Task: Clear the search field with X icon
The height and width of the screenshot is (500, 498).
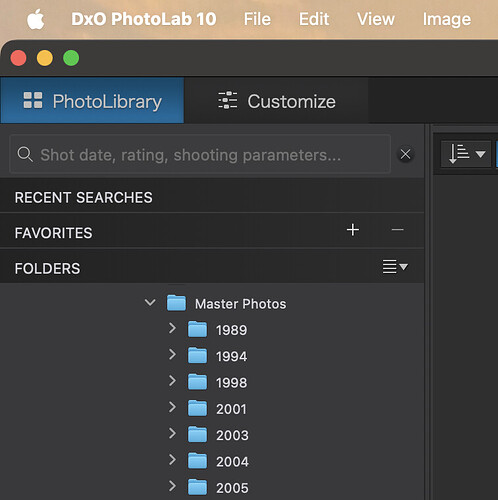Action: click(x=405, y=154)
